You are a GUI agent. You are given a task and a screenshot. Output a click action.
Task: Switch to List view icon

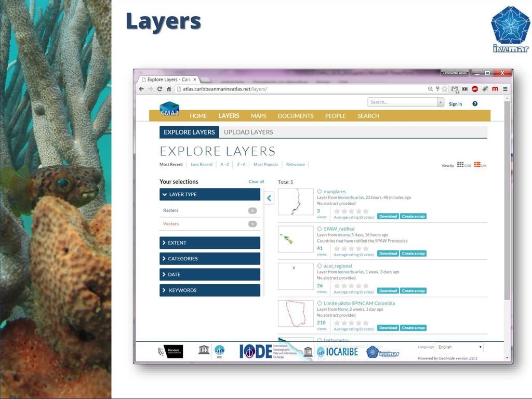click(480, 165)
